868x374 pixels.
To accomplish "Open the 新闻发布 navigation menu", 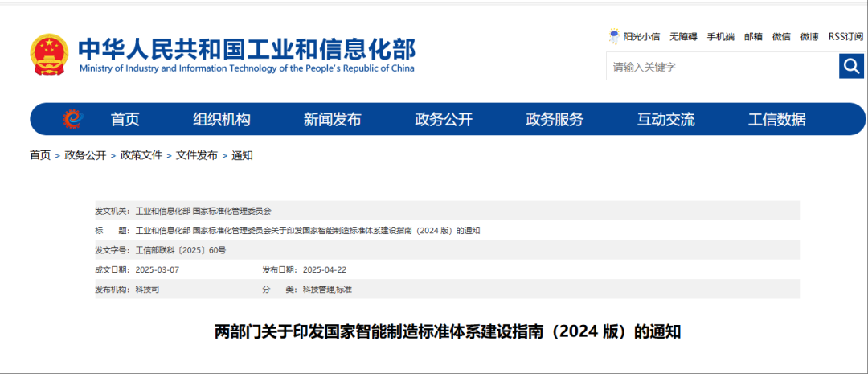I will tap(332, 119).
